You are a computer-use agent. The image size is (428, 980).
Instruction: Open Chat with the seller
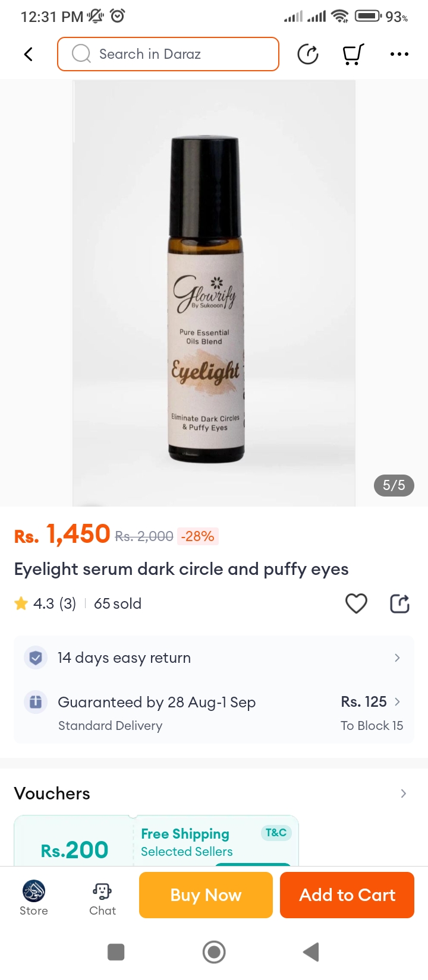pos(102,898)
